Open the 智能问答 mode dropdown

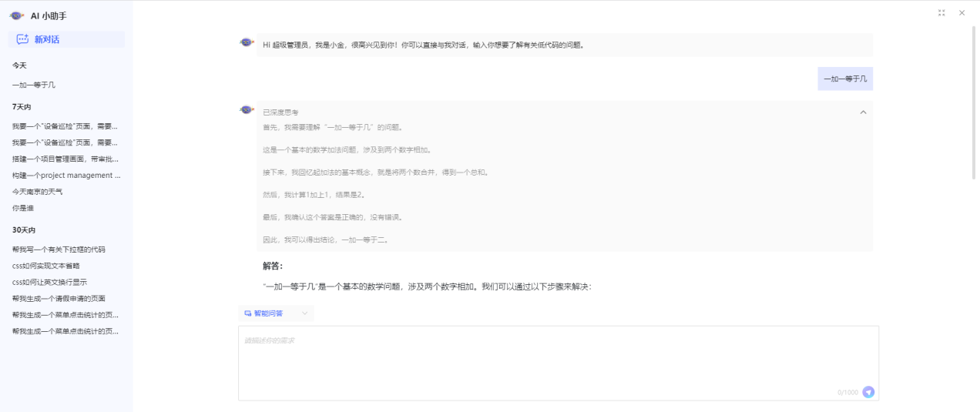276,313
